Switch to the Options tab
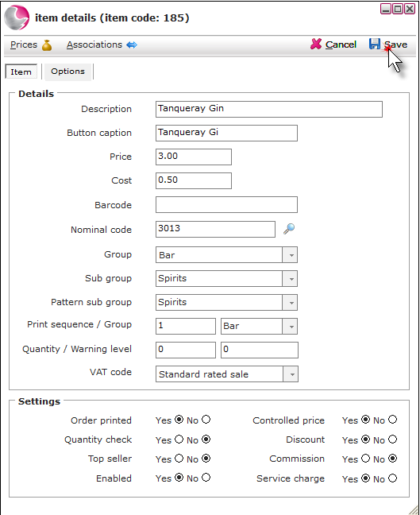The height and width of the screenshot is (515, 420). click(67, 72)
